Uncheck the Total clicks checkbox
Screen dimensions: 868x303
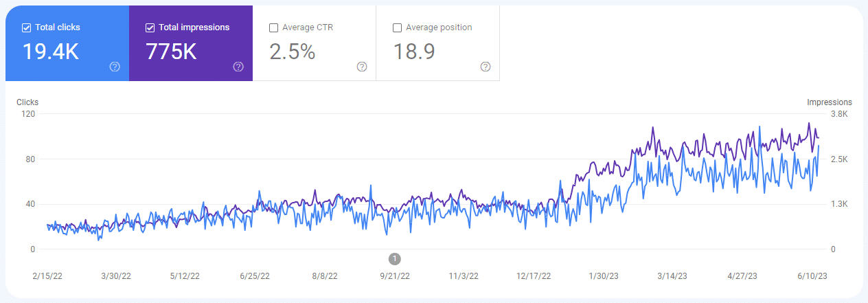tap(26, 27)
